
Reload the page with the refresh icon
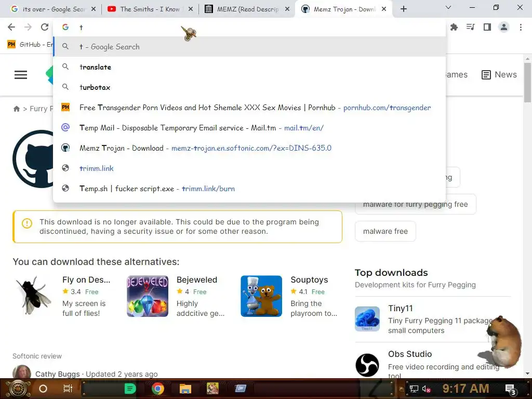(x=45, y=27)
